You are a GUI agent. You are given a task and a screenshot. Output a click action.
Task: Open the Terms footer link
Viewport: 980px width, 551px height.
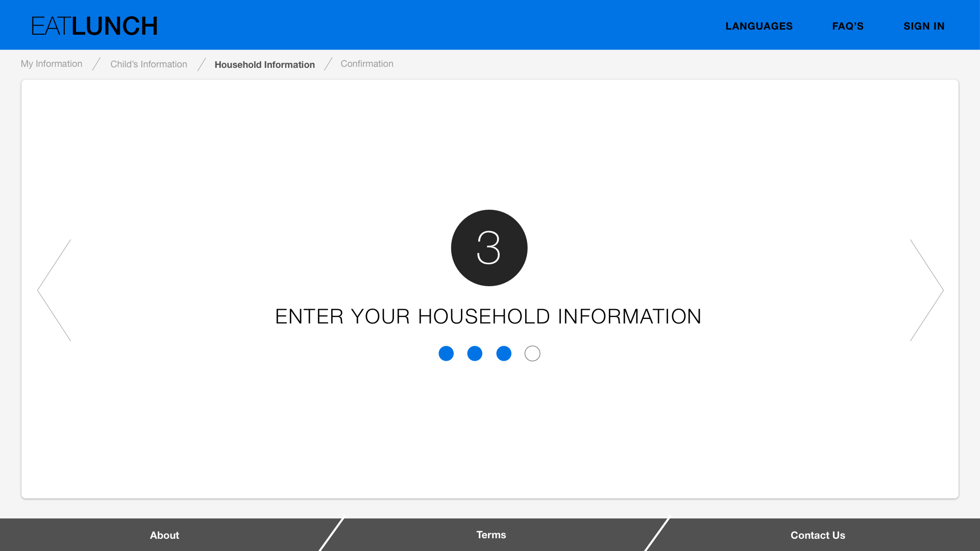pos(491,535)
